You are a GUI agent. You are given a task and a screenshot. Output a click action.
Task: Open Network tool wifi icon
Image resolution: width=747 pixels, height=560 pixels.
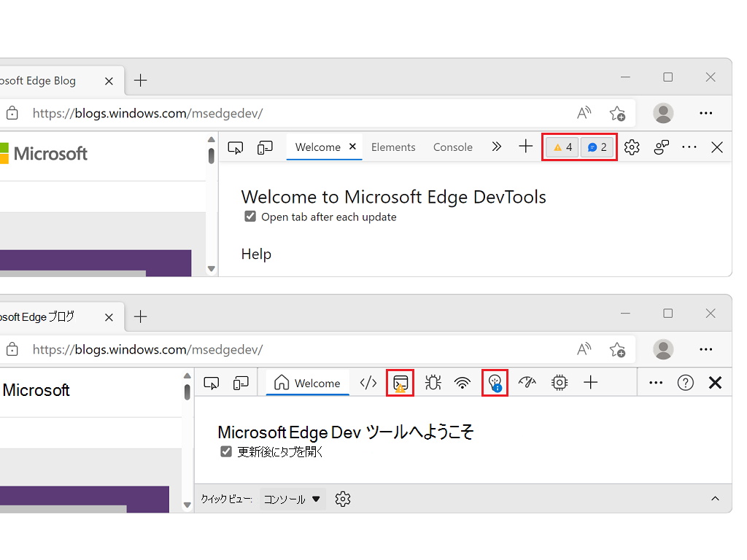[x=462, y=382]
